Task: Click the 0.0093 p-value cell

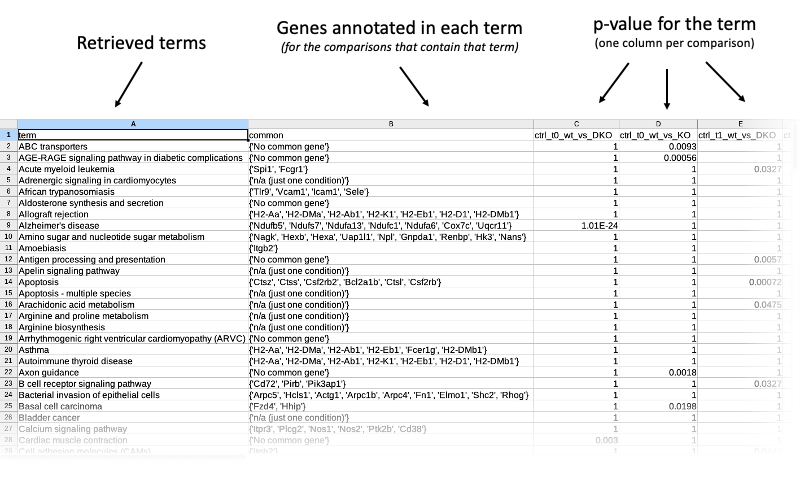Action: point(658,146)
